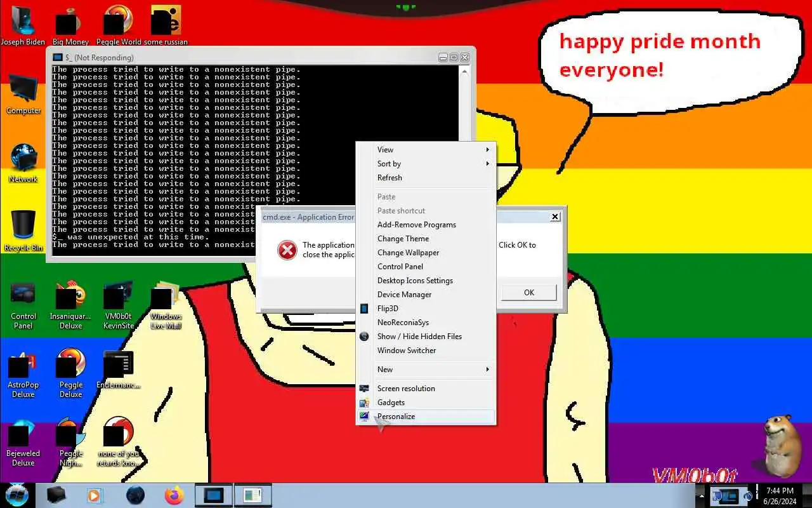
Task: Expand the View submenu
Action: coord(426,150)
